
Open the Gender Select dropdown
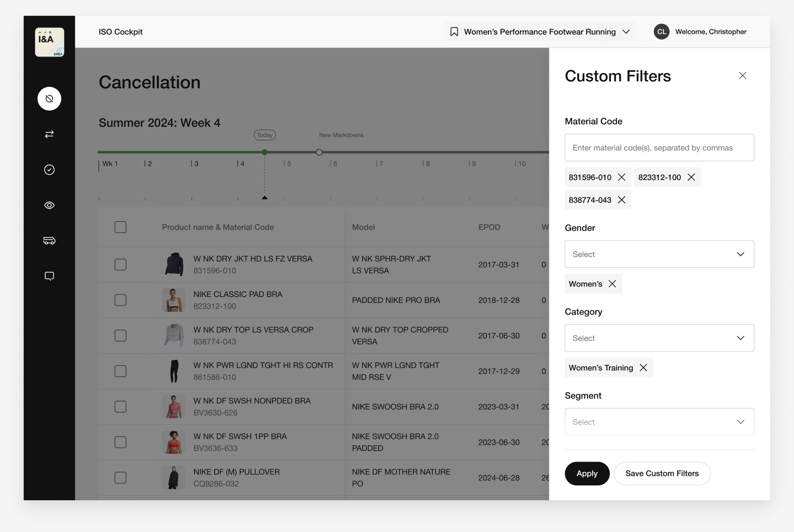660,254
